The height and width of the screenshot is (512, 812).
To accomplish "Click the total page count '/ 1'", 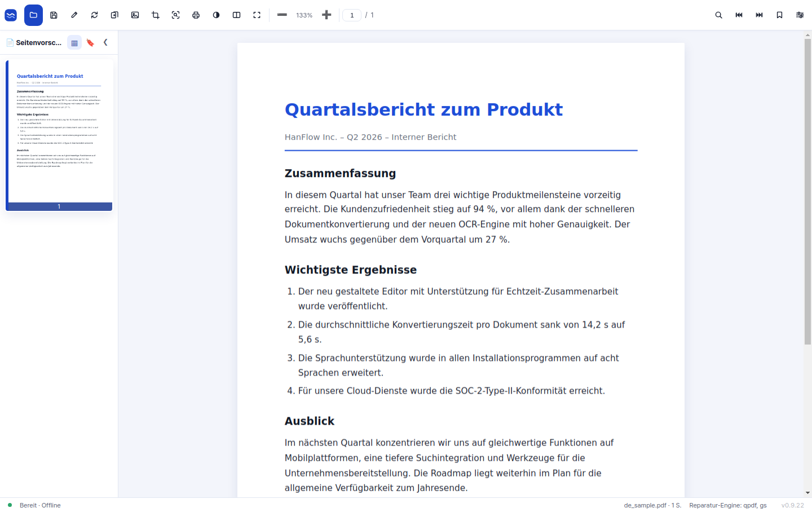I will 369,15.
